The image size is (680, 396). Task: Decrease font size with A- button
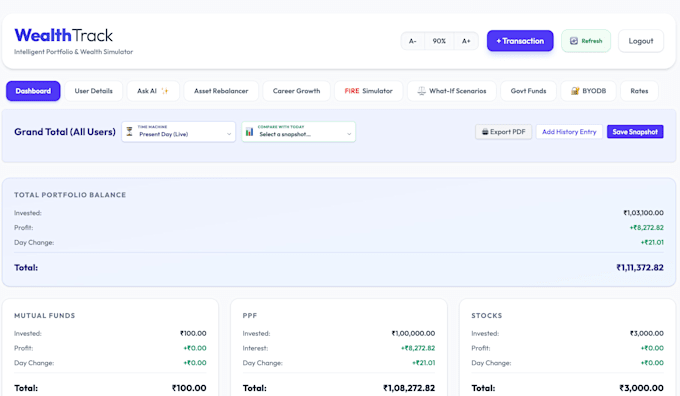[412, 41]
